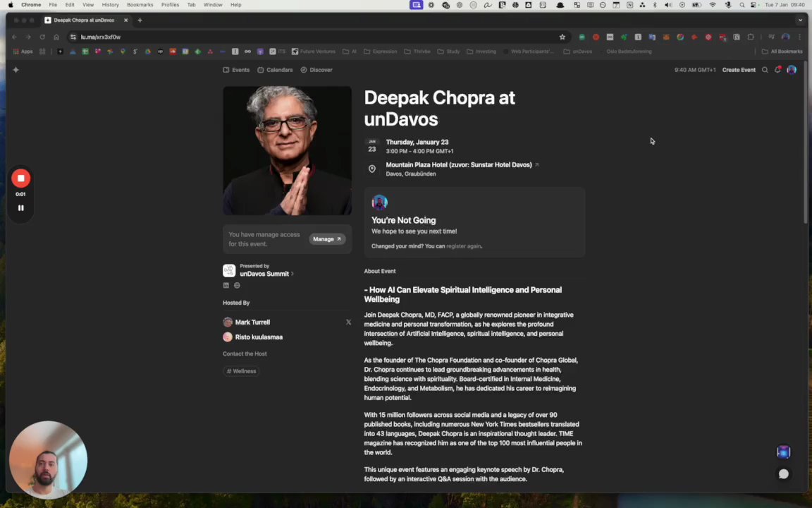The width and height of the screenshot is (812, 508).
Task: Click the lu.ma address bar
Action: tap(318, 37)
